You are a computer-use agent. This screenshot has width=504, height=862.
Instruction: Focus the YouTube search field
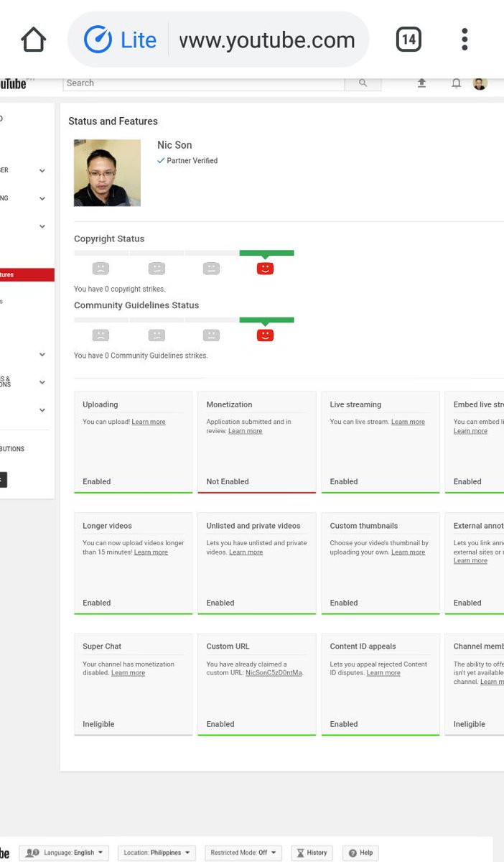pos(204,83)
